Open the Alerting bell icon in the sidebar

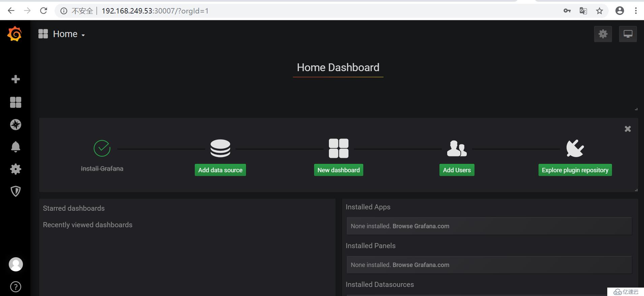[16, 147]
